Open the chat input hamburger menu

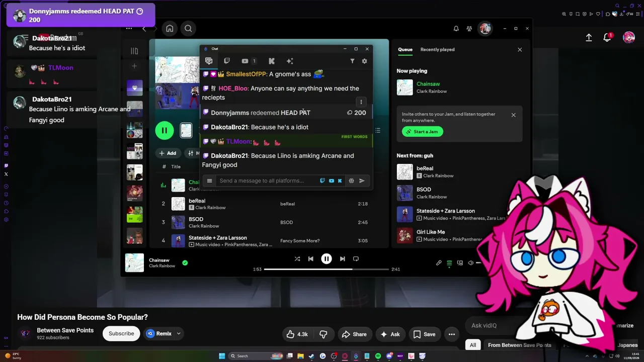tap(209, 181)
